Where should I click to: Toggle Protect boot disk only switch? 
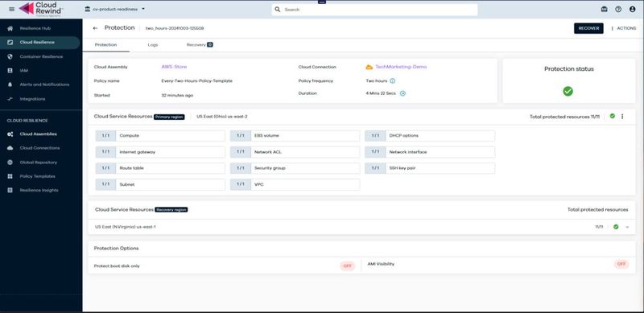coord(348,266)
